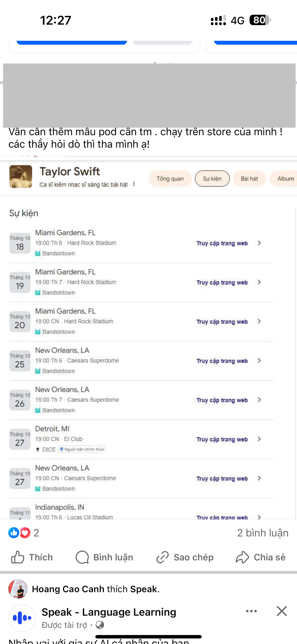The width and height of the screenshot is (297, 644).
Task: Expand the October 25 New Orleans event chevron
Action: [x=259, y=360]
